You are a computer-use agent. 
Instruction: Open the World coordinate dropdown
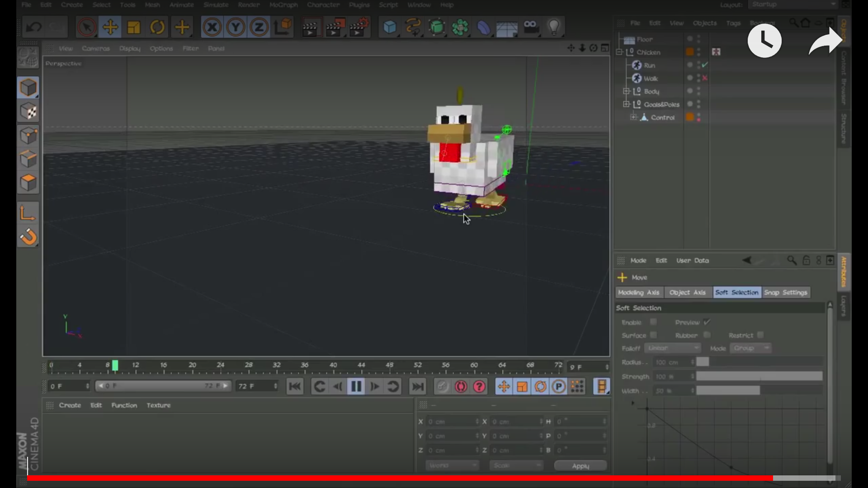[x=452, y=465]
